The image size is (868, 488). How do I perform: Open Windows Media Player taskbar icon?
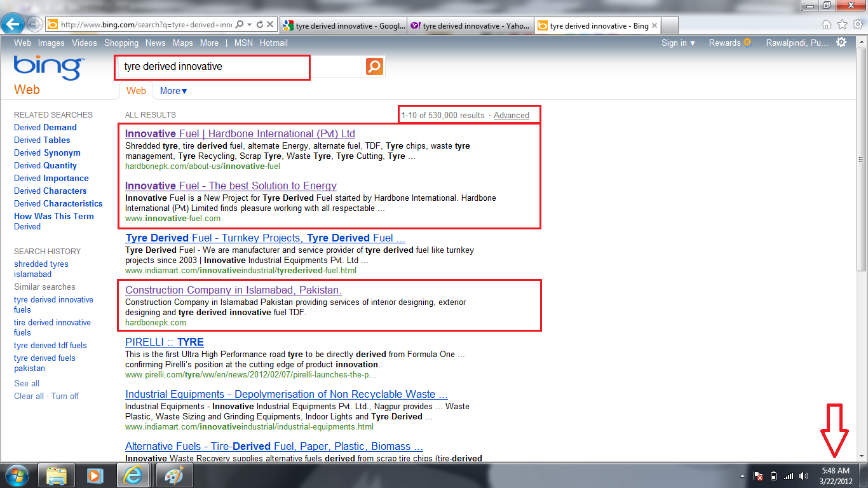pyautogui.click(x=94, y=475)
